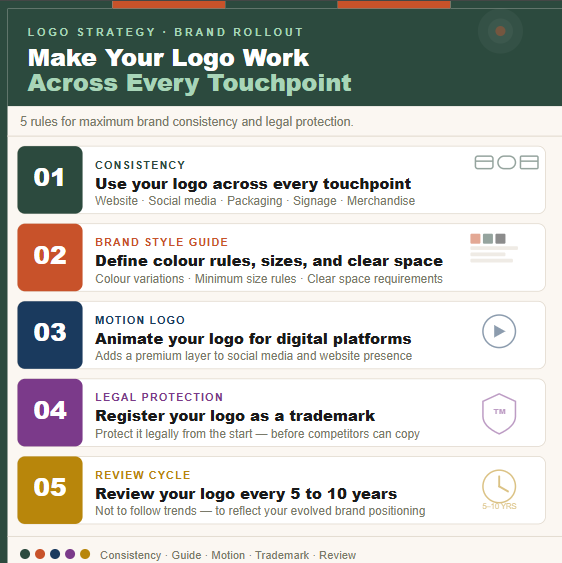Click the purple dot in footer legend

click(x=70, y=554)
